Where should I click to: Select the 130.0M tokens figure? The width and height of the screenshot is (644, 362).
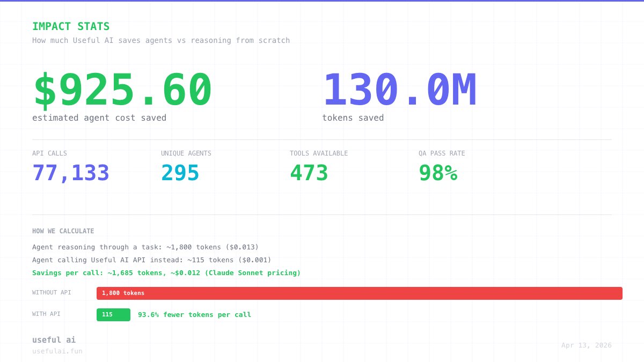tap(400, 91)
